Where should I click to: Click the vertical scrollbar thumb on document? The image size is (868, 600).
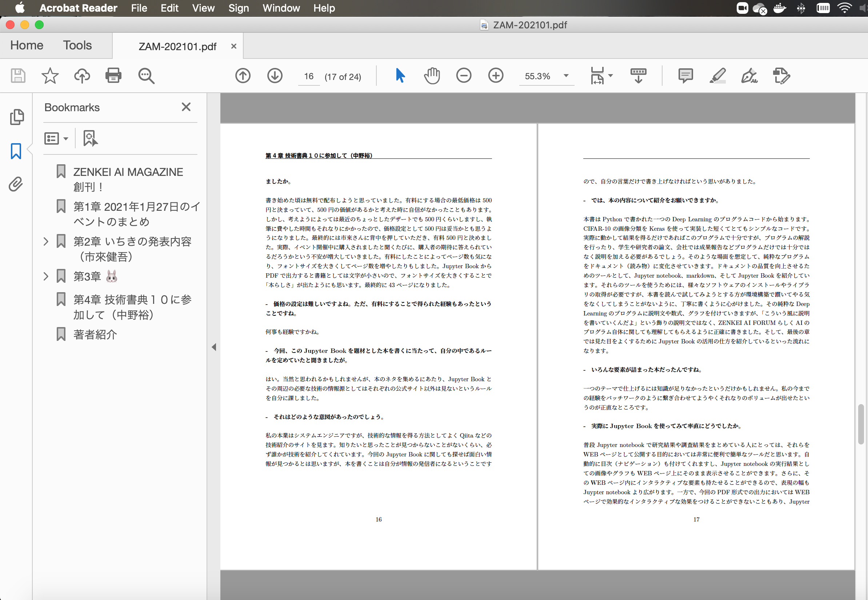[x=861, y=424]
